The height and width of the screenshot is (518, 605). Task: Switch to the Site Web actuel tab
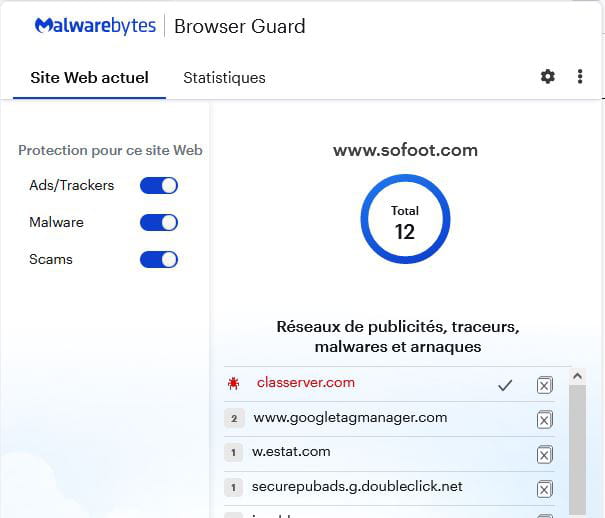click(x=90, y=78)
